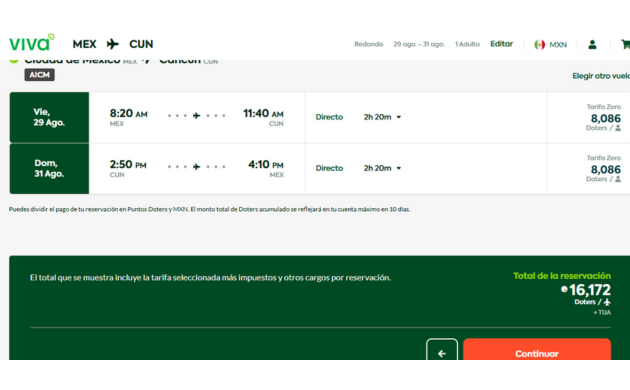Viewport: 630px width, 390px height.
Task: Click Directo label in the 31 Ago. row
Action: (329, 168)
